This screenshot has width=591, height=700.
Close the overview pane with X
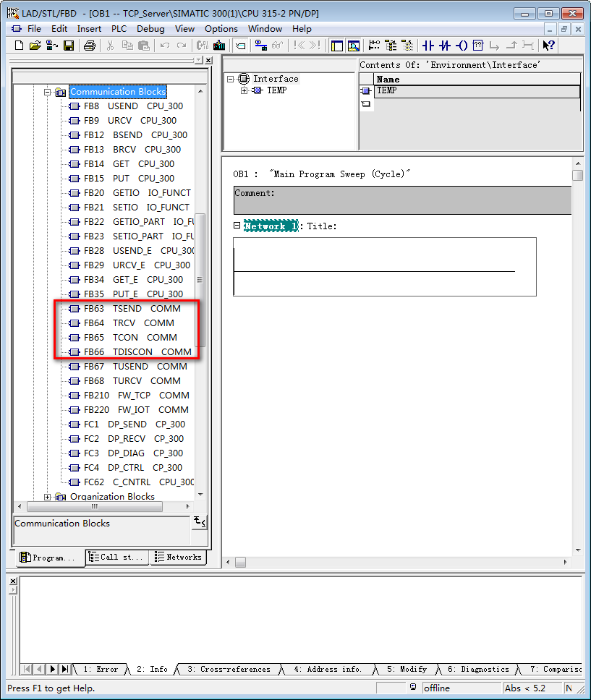click(x=208, y=60)
